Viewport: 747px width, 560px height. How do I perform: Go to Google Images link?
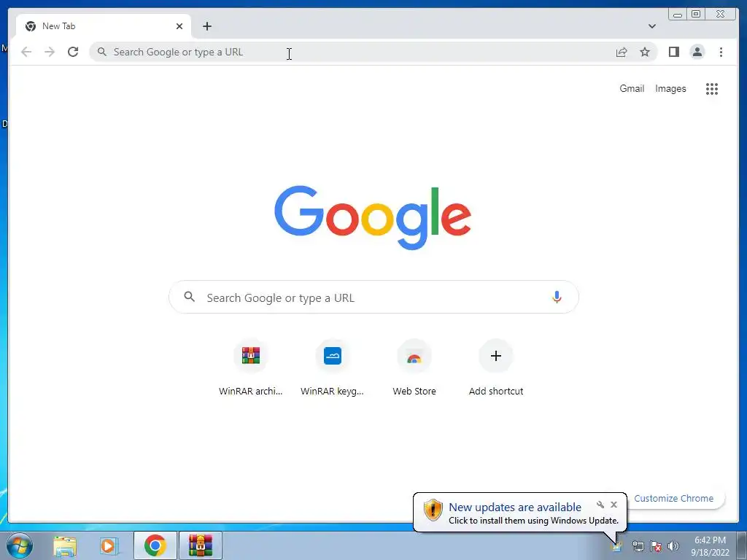pos(670,88)
